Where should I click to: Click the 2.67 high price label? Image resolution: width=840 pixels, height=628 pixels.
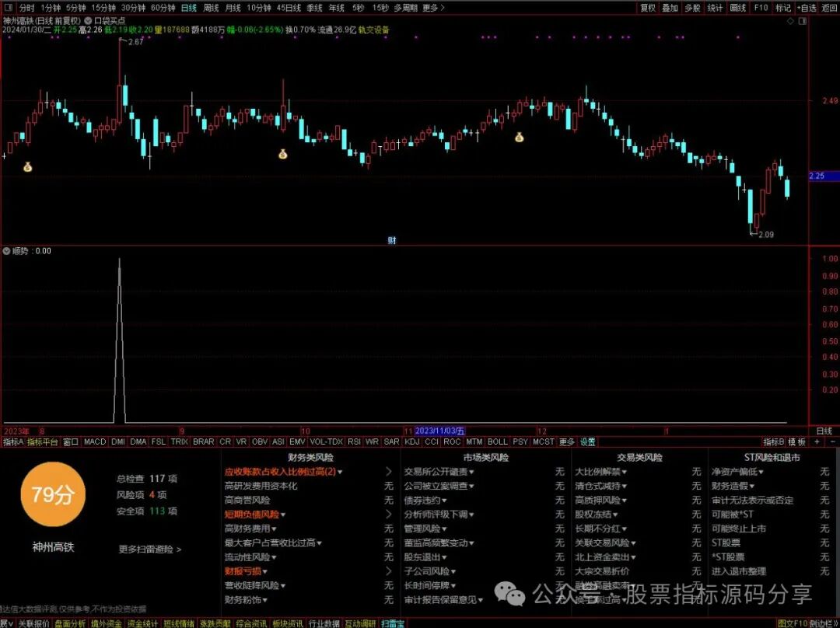[135, 42]
